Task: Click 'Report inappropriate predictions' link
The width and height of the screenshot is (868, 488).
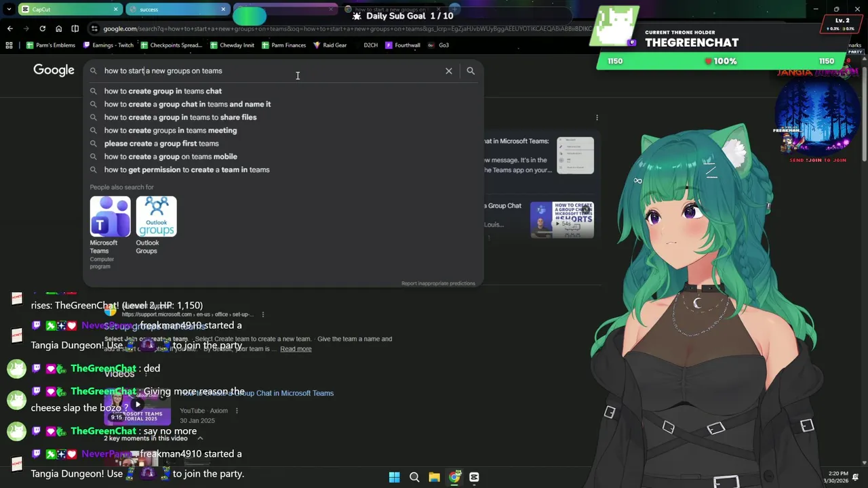Action: click(x=438, y=283)
